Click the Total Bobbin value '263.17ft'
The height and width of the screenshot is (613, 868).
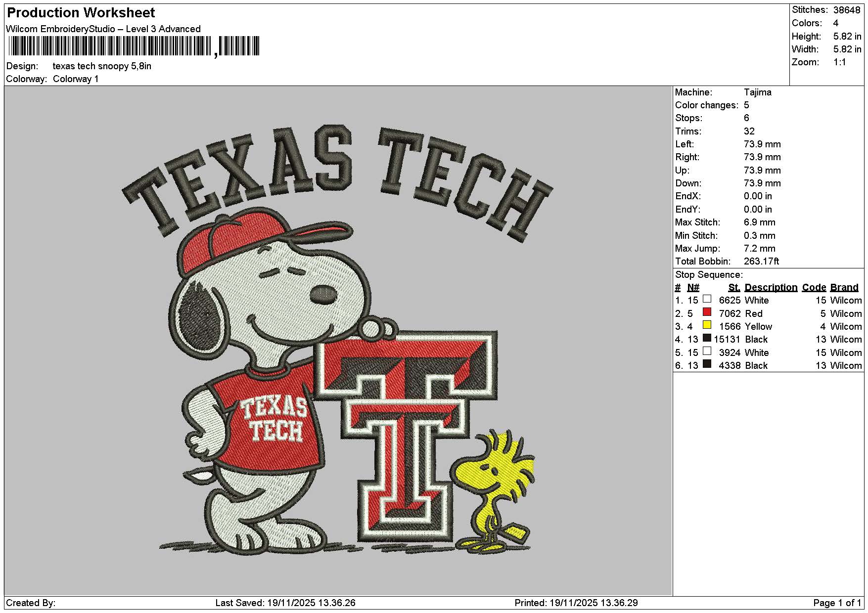[x=762, y=261]
